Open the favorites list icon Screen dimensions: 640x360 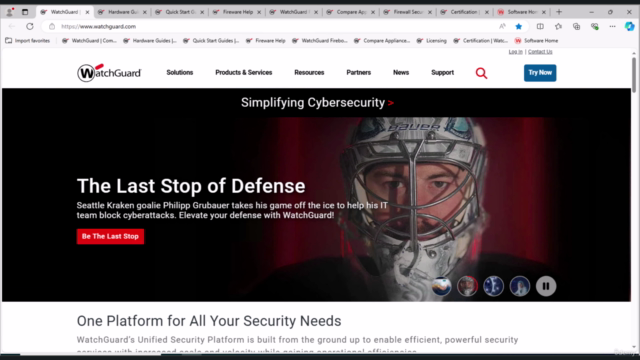point(558,27)
